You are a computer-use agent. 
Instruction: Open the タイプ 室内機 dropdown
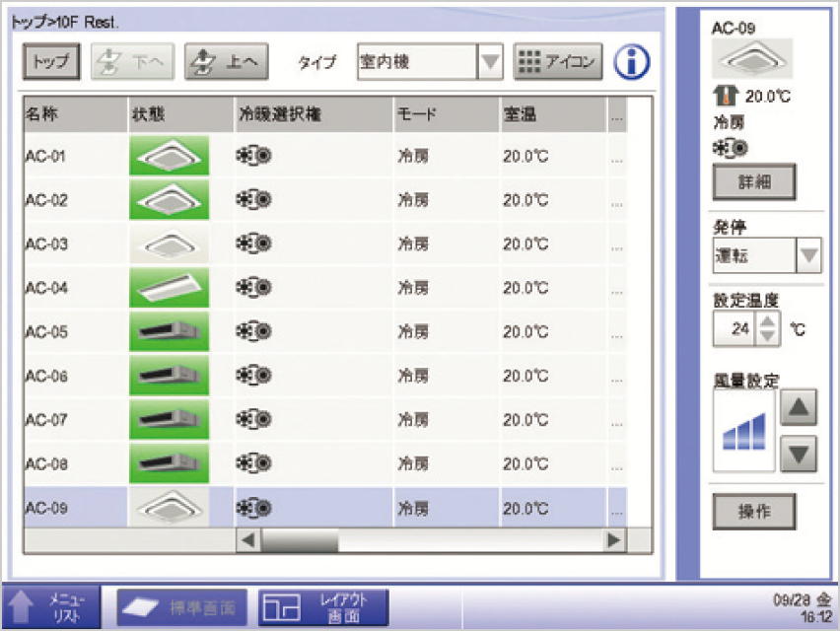tap(430, 61)
